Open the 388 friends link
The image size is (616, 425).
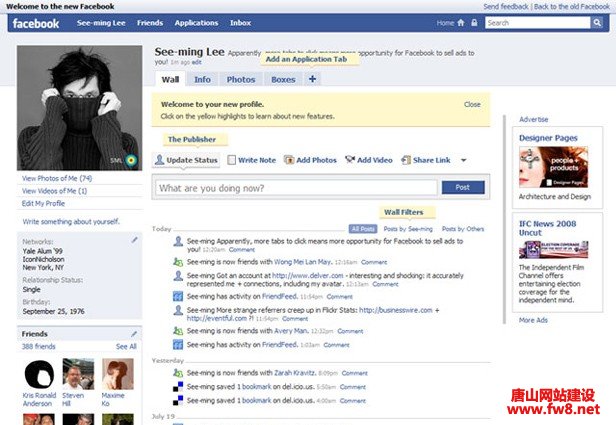[38, 346]
